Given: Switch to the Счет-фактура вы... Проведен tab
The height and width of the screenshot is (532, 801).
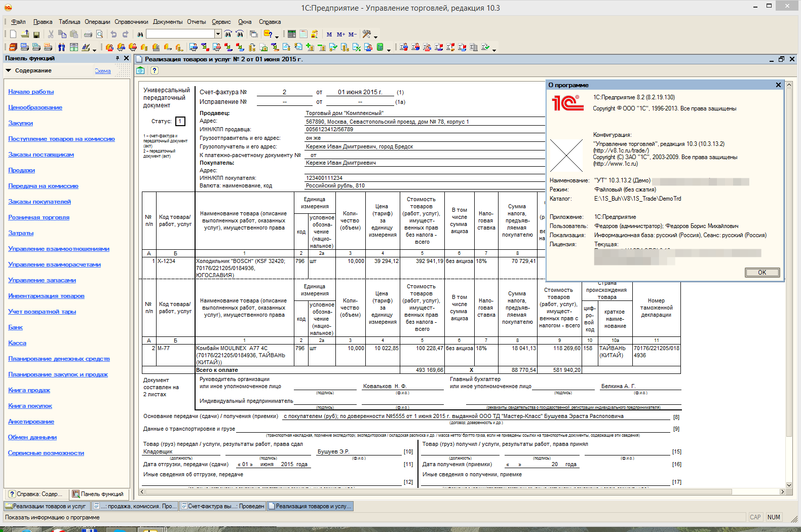Looking at the screenshot, I should 222,506.
